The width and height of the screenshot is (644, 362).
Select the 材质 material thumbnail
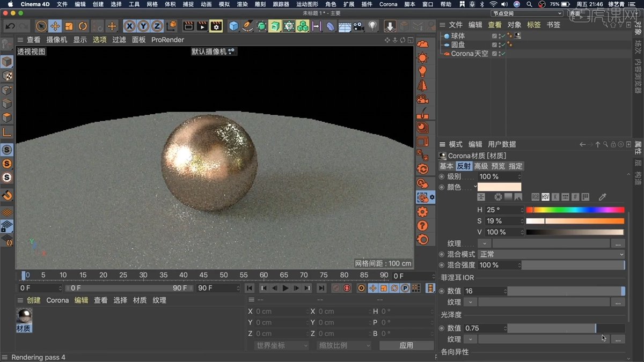pos(24,320)
